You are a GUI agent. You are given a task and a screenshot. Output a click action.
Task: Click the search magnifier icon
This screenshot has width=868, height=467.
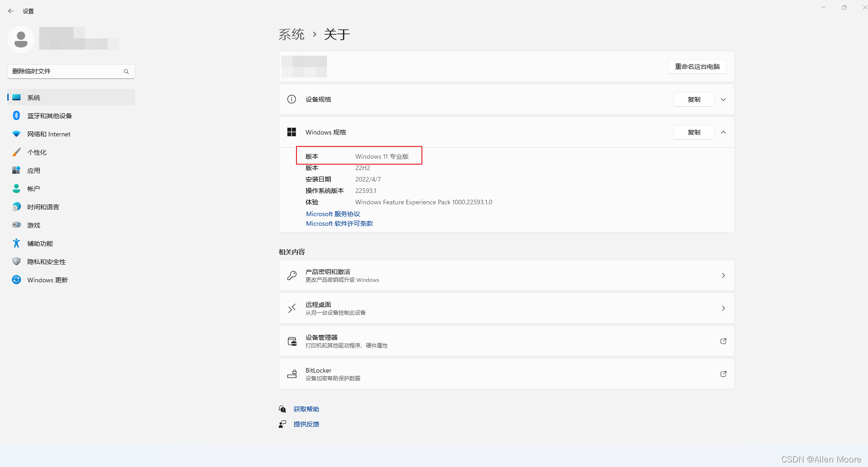(126, 72)
